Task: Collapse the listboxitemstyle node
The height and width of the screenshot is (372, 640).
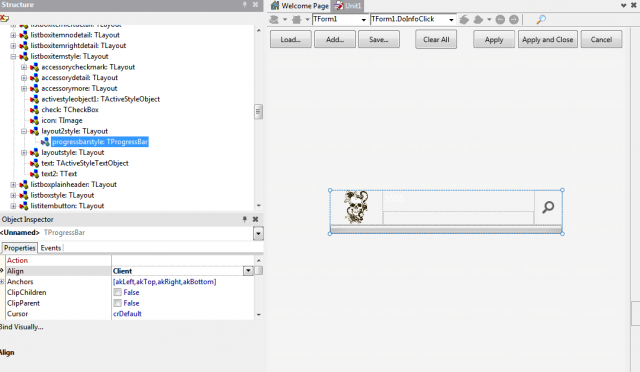Action: (x=13, y=56)
